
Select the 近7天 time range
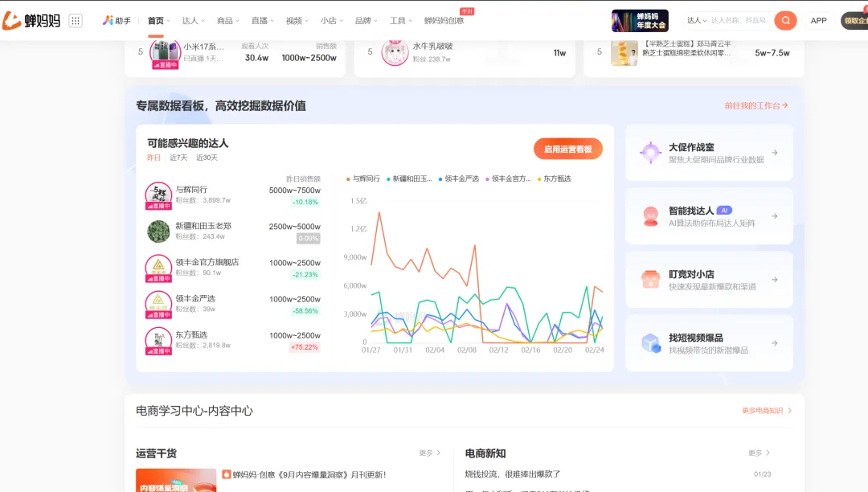(178, 158)
